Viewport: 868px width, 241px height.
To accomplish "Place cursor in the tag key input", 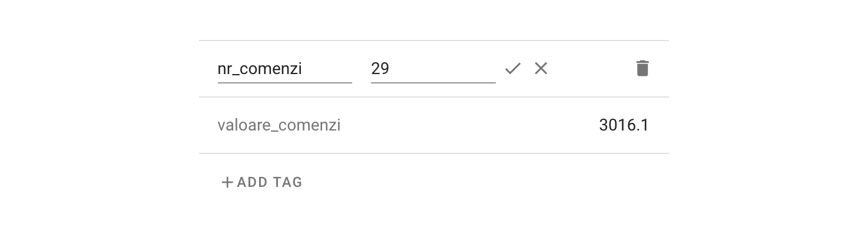I will pyautogui.click(x=284, y=69).
